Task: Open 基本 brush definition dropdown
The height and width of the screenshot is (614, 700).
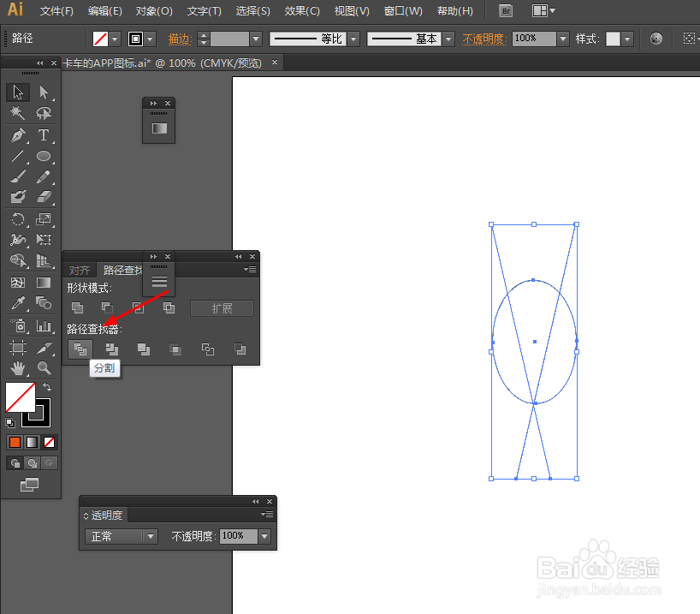Action: pos(448,39)
